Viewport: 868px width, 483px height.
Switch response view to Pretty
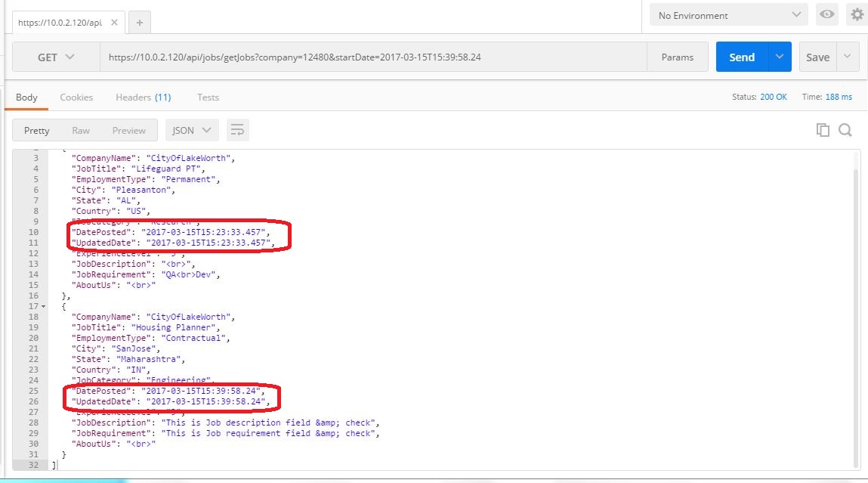click(x=37, y=130)
